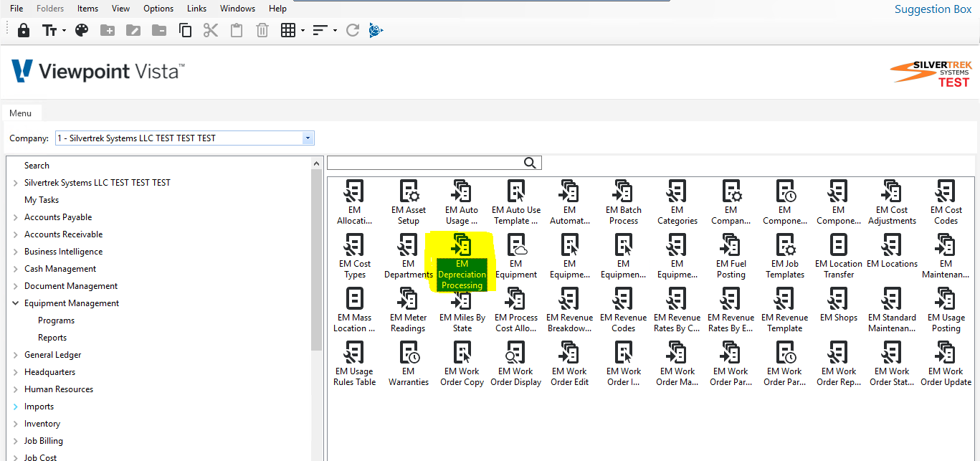The width and height of the screenshot is (980, 461).
Task: Collapse the Equipment Management folder
Action: [x=16, y=303]
